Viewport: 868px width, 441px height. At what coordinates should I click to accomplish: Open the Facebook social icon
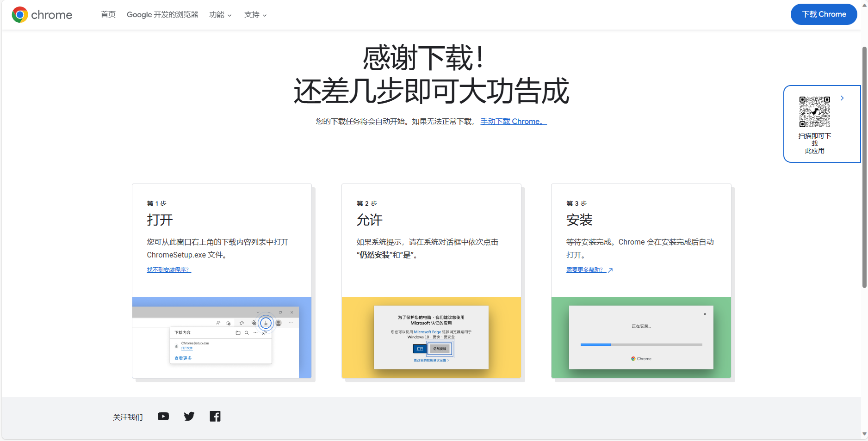pyautogui.click(x=215, y=416)
